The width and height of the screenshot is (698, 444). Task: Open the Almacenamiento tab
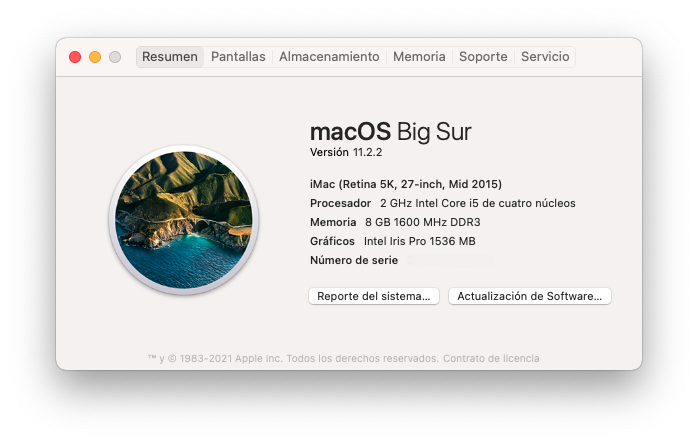pyautogui.click(x=329, y=57)
